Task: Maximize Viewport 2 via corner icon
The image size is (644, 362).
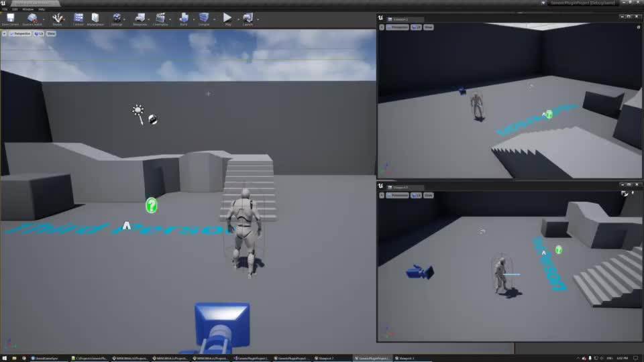Action: pos(638,27)
